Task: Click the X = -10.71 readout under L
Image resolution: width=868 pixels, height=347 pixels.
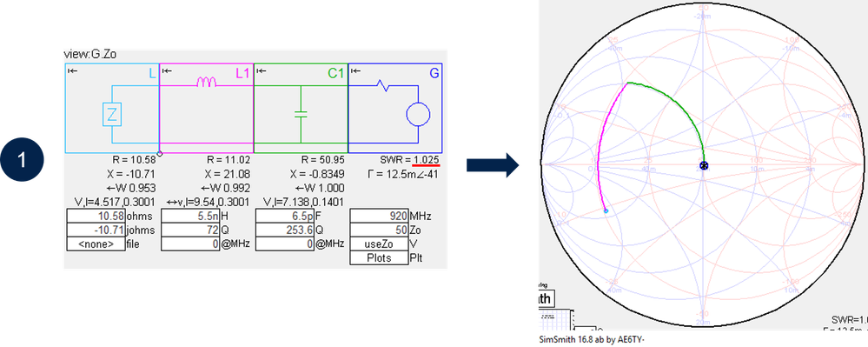Action: click(x=132, y=174)
